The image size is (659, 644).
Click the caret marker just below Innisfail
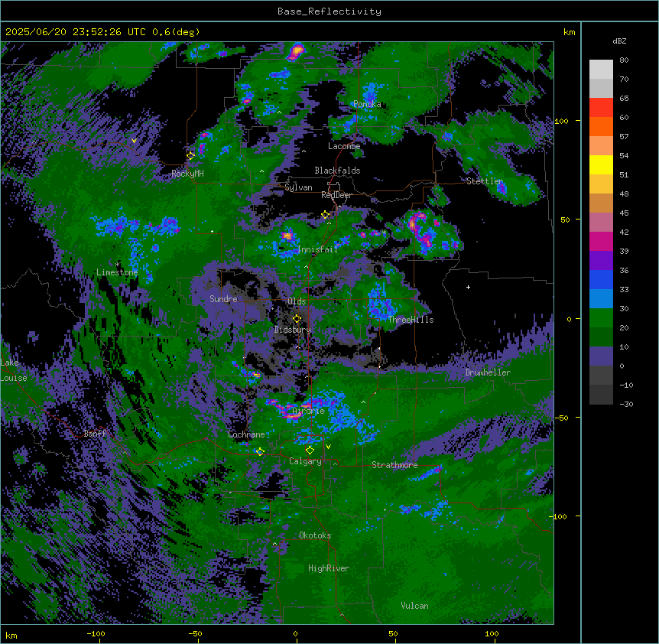tap(306, 266)
